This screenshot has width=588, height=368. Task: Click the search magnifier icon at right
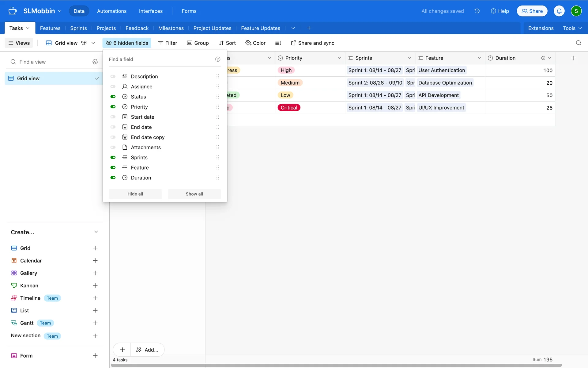(x=578, y=43)
